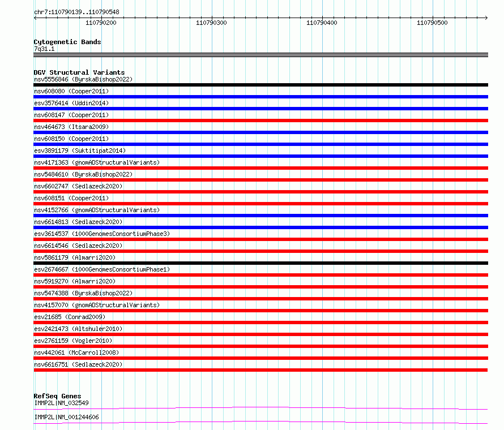Click the red bar under nsv5484610
The width and height of the screenshot is (504, 430).
pos(260,180)
